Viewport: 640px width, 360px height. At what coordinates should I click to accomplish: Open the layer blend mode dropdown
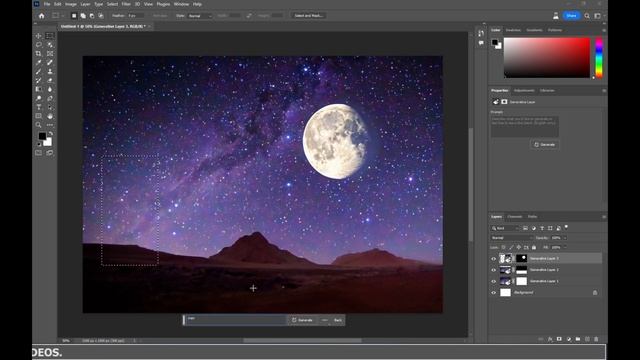click(x=512, y=238)
